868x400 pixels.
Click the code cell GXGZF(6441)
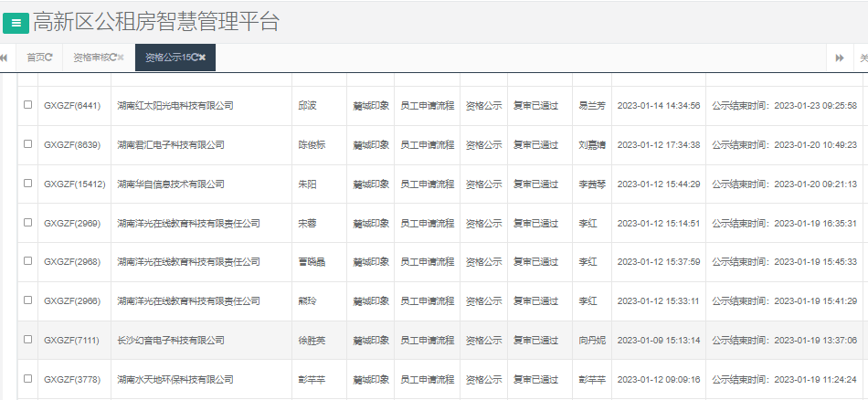(x=72, y=106)
